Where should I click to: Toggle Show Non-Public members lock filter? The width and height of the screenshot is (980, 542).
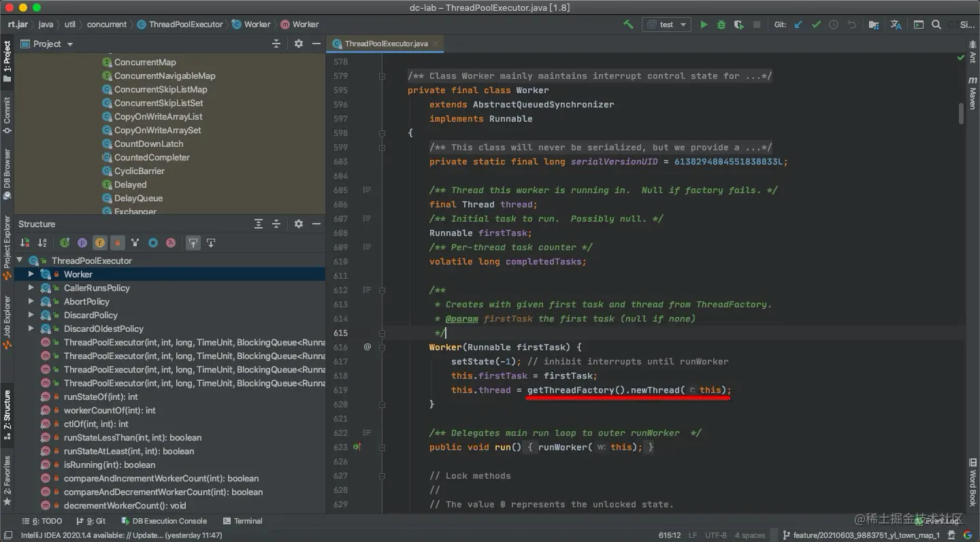point(118,243)
